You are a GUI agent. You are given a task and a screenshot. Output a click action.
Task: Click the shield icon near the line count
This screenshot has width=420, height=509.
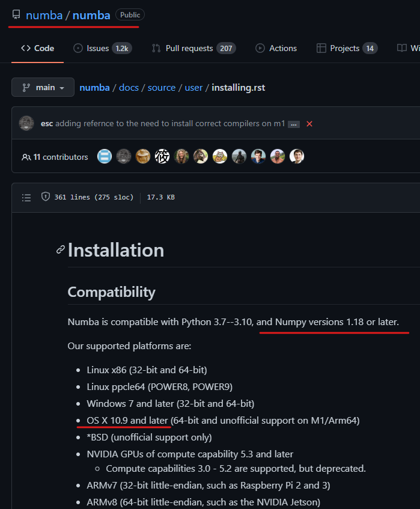[x=45, y=197]
